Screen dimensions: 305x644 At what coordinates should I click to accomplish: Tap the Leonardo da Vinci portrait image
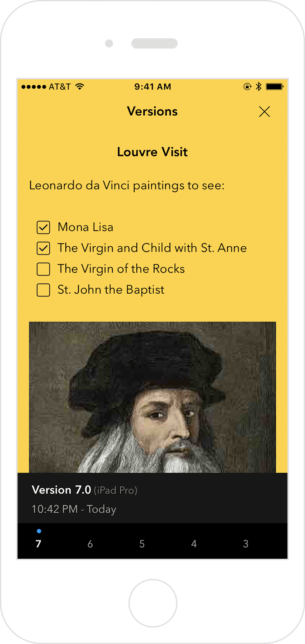pyautogui.click(x=152, y=397)
